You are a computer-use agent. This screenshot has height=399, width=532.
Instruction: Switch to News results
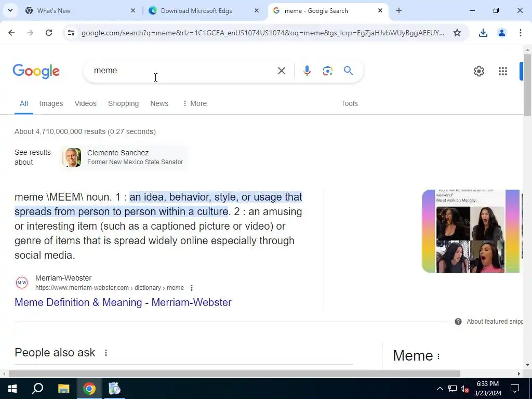(159, 103)
